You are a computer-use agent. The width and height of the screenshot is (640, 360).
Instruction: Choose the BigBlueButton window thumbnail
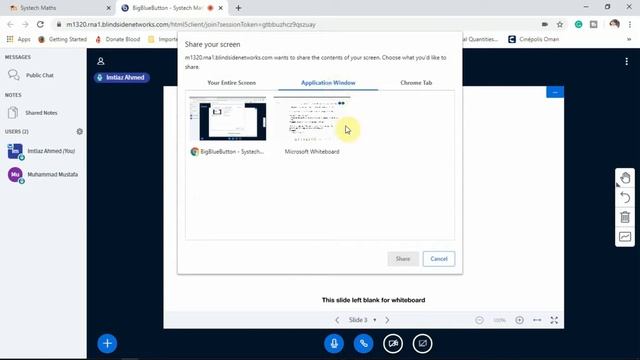pos(228,126)
